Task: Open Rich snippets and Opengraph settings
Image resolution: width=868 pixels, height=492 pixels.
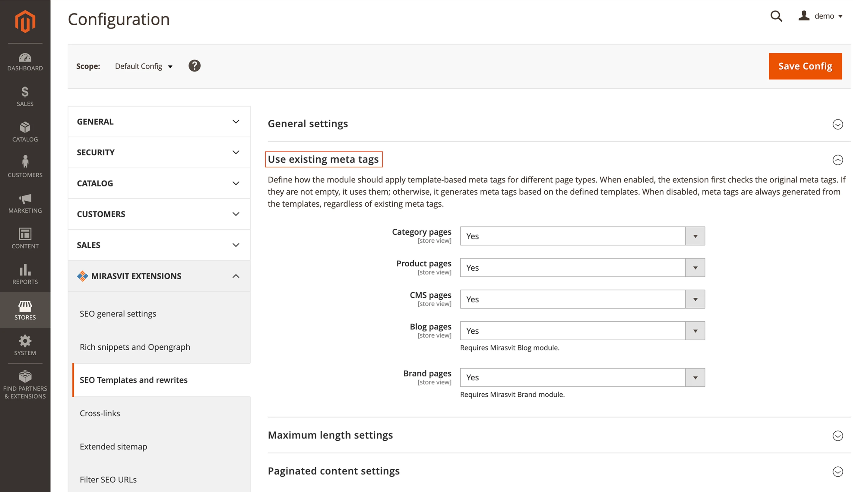Action: point(135,347)
